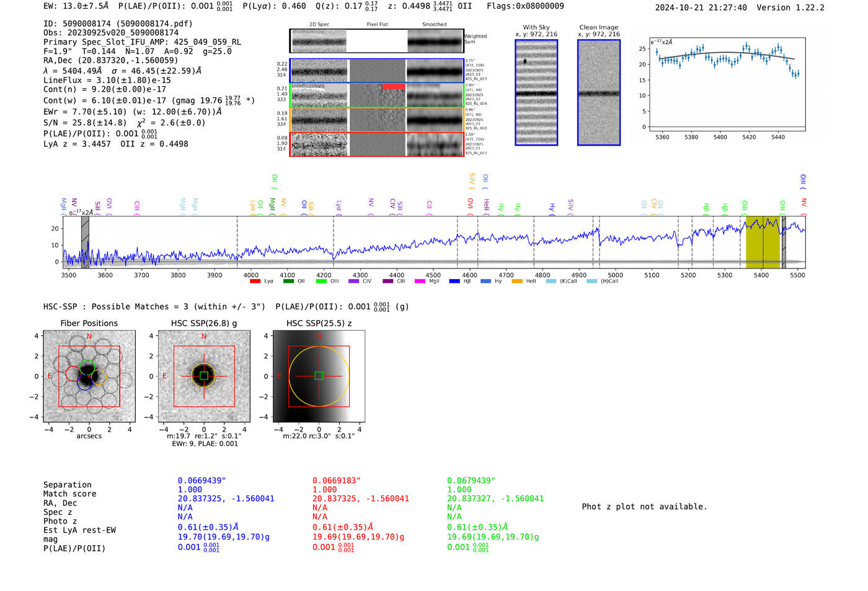Open the HSC SSP(26.8) g image
Image resolution: width=868 pixels, height=591 pixels.
click(204, 376)
